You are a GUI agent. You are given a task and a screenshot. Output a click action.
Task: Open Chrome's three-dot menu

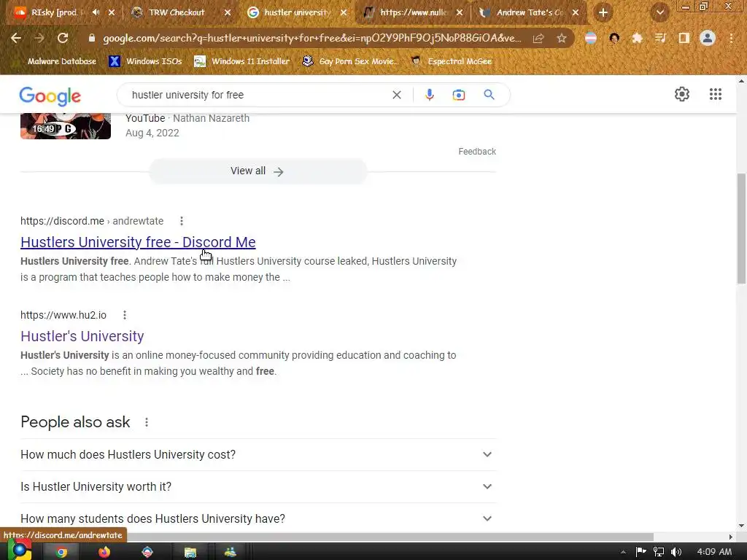pos(731,38)
